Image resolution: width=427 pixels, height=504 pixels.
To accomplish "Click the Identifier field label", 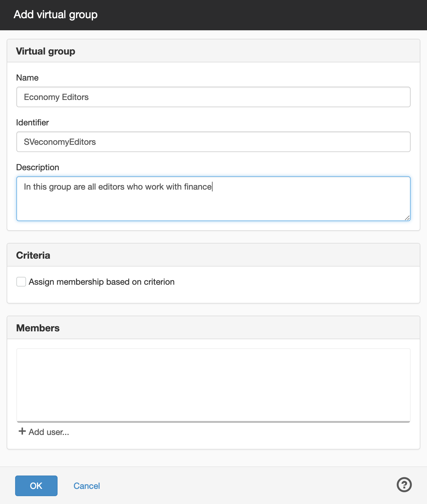I will pyautogui.click(x=32, y=122).
